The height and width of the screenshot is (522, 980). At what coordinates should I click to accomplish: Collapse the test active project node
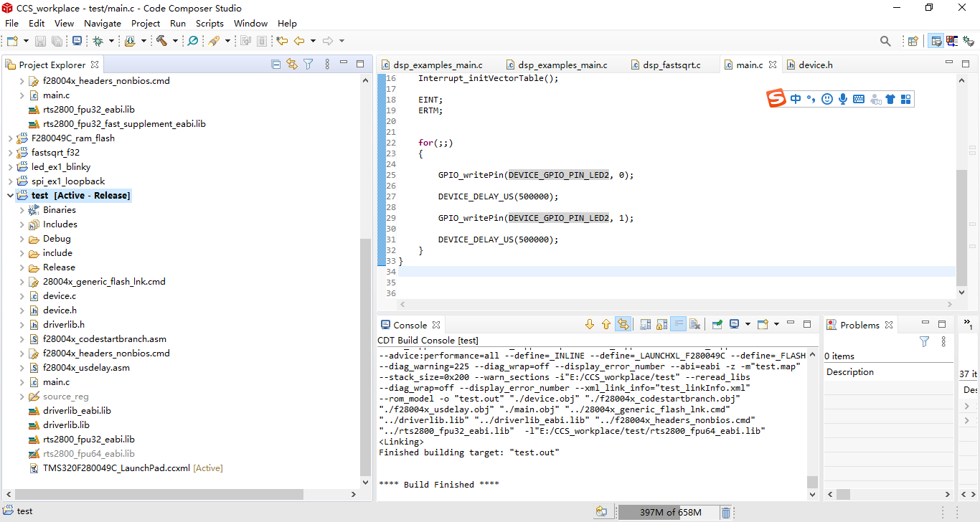click(x=10, y=196)
